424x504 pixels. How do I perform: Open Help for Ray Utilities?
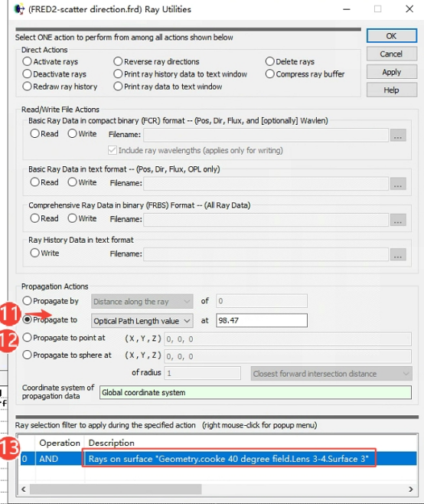(392, 90)
